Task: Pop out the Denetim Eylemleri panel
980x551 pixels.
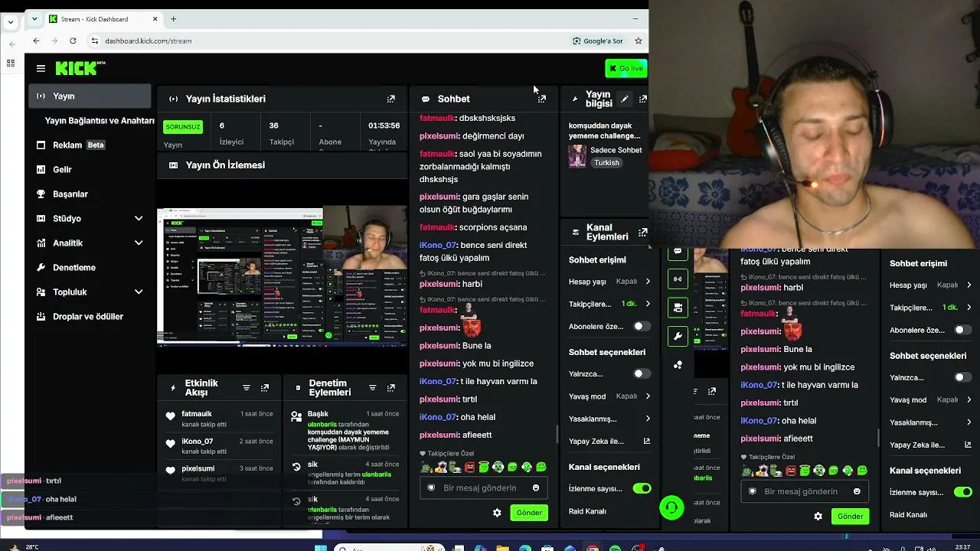Action: coord(390,388)
